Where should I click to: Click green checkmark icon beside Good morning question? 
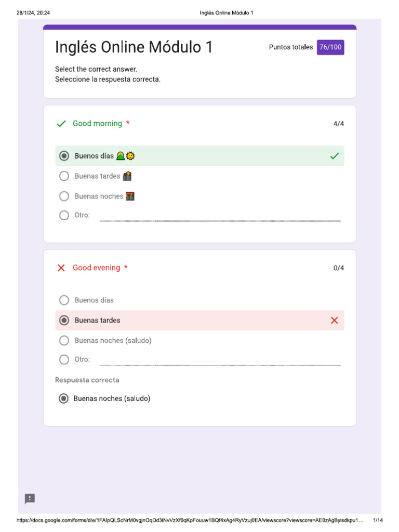click(x=61, y=124)
